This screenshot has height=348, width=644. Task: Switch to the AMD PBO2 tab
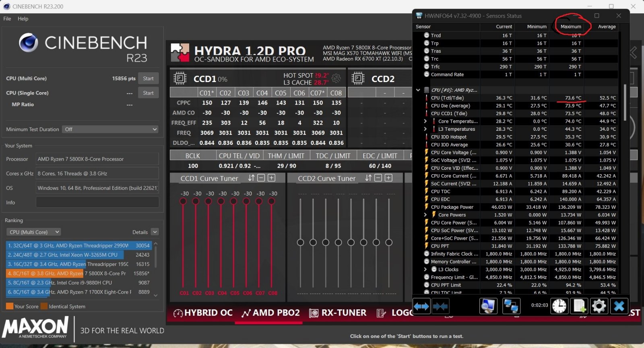coord(270,313)
